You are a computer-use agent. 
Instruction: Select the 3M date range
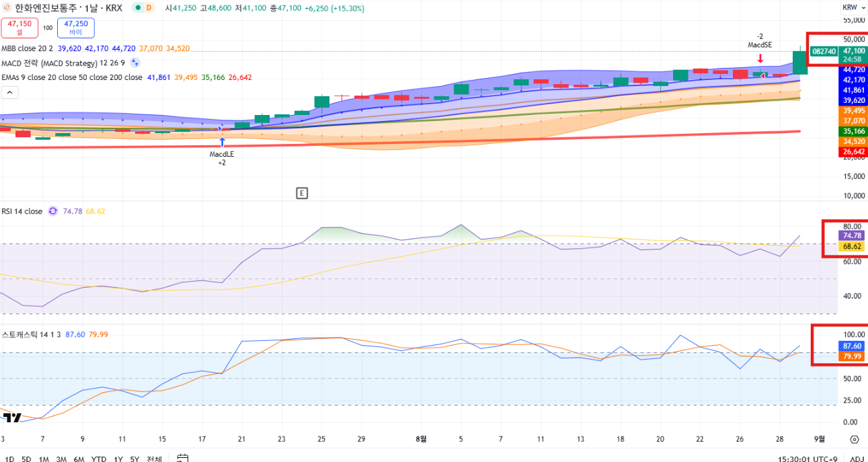tap(61, 459)
